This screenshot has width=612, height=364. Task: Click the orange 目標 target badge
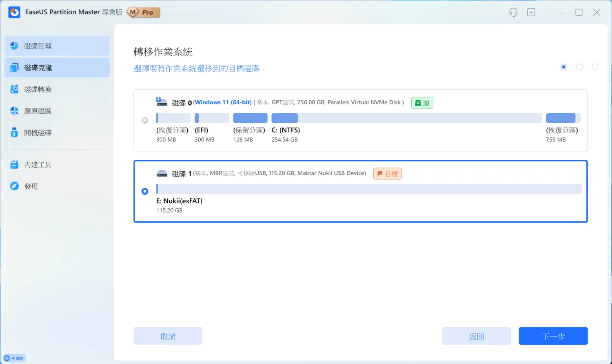(388, 174)
